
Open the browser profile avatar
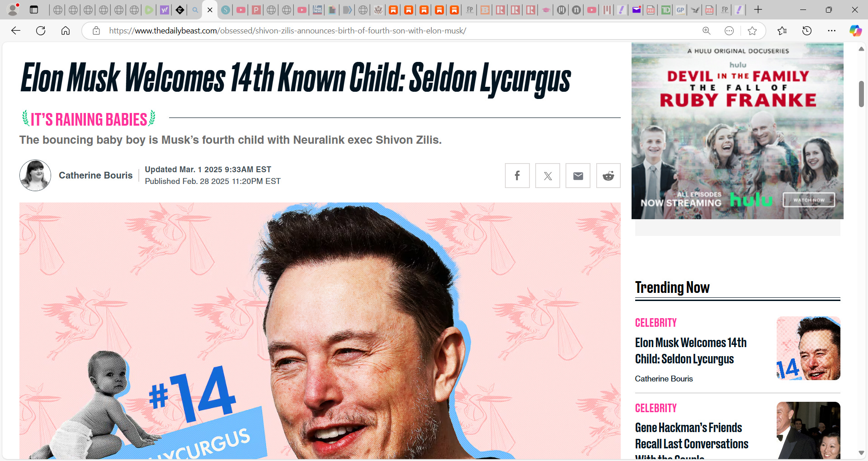click(x=14, y=9)
